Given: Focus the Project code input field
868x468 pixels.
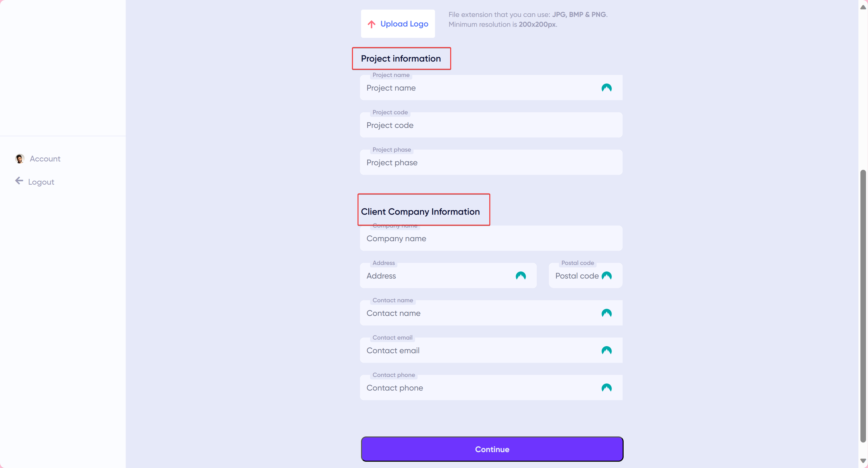Looking at the screenshot, I should click(x=472, y=125).
